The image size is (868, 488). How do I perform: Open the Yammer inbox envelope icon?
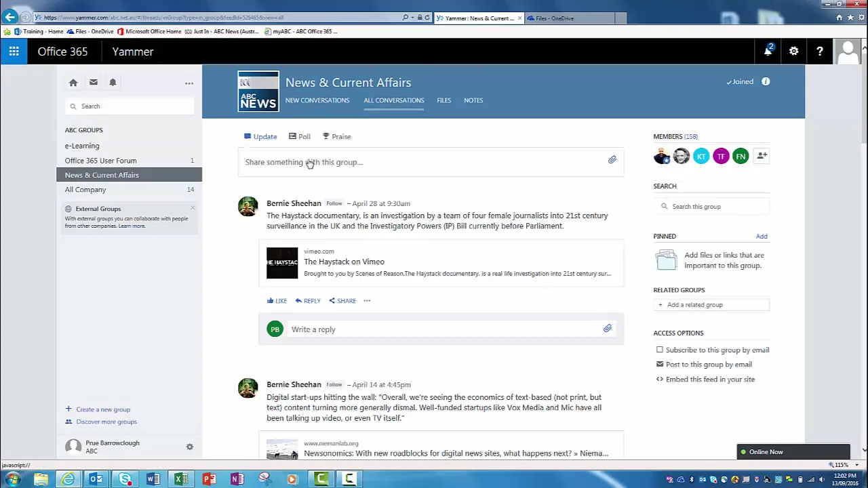point(93,83)
